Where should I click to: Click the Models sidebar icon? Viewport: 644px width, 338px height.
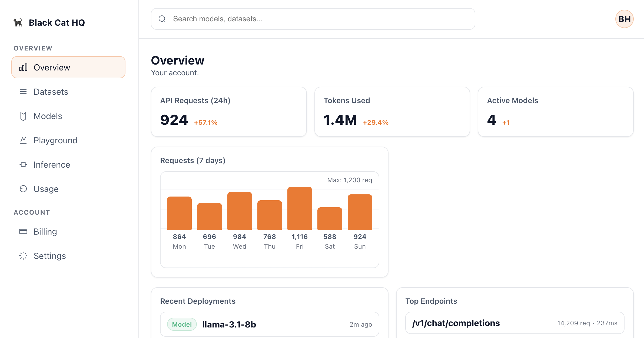23,116
